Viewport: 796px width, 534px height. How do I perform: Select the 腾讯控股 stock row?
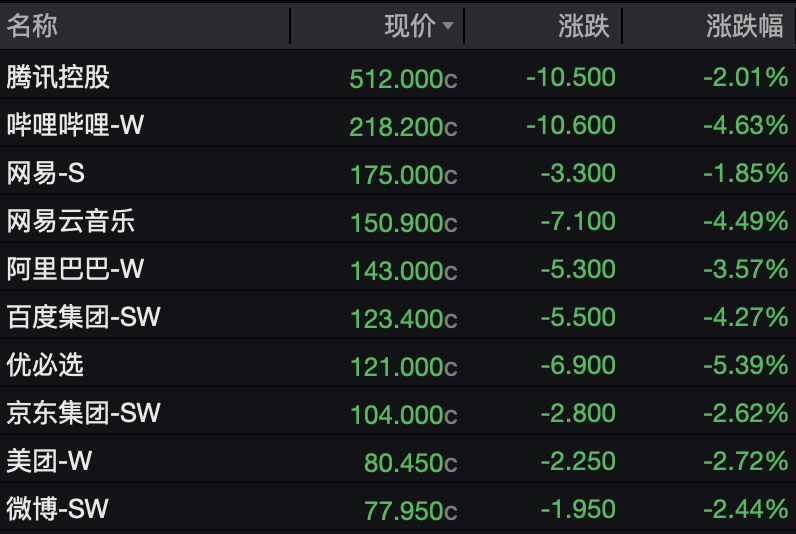[x=58, y=77]
